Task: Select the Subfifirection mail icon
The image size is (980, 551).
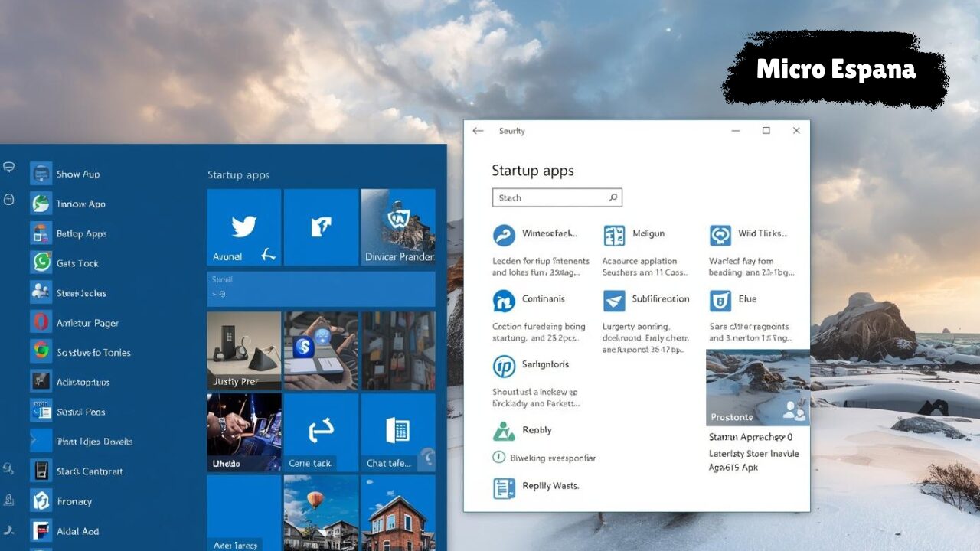Action: pyautogui.click(x=614, y=301)
